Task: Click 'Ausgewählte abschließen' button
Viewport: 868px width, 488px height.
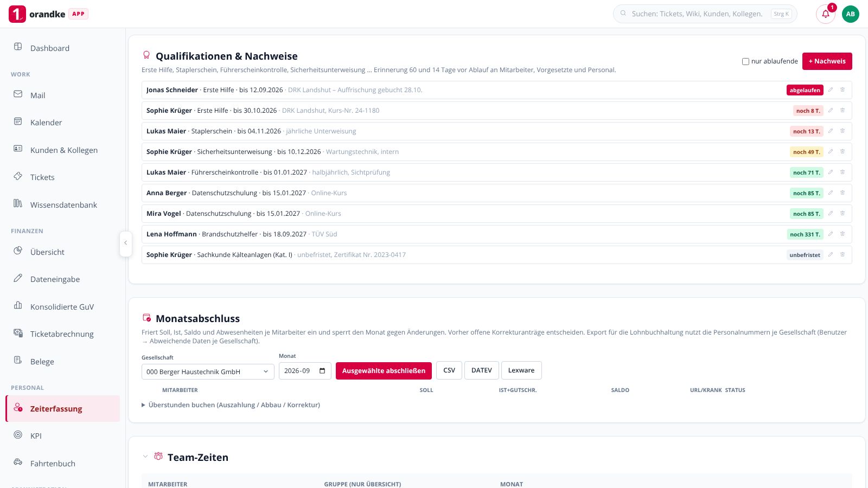Action: [384, 371]
